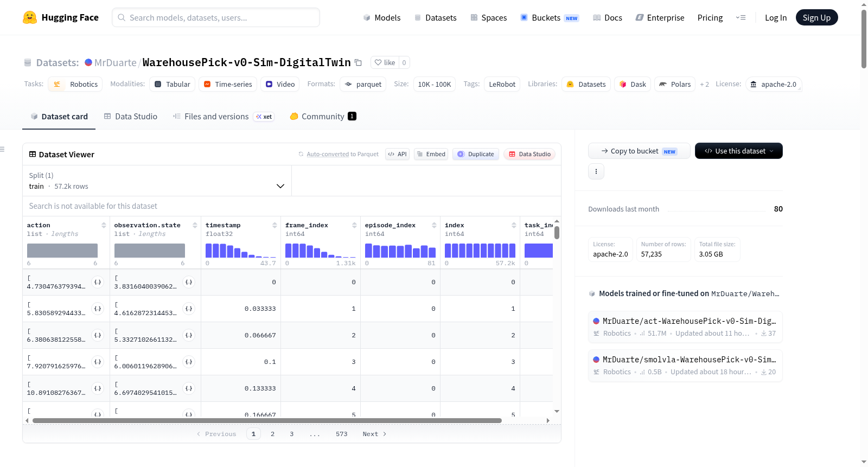Expand observation.state cell 6.6974029541015
This screenshot has height=467, width=868.
point(189,388)
